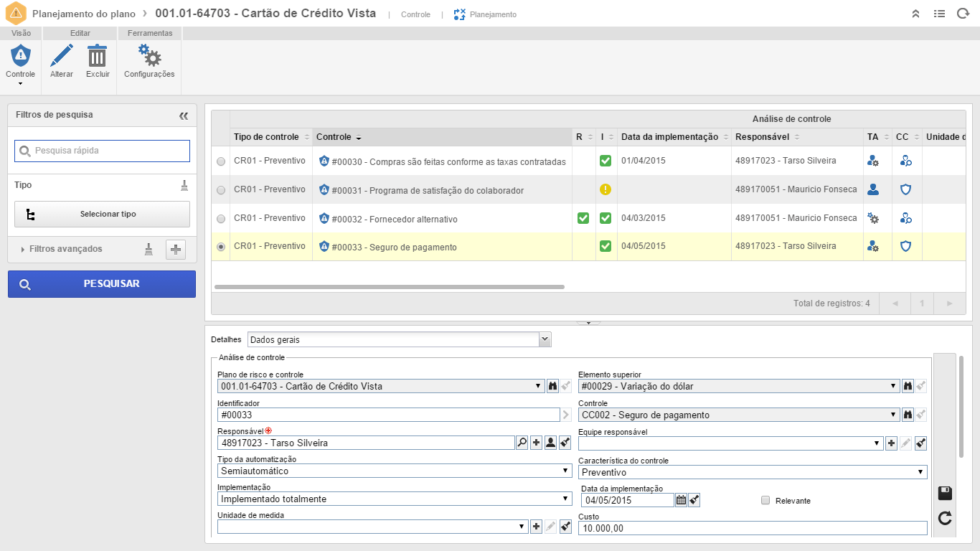
Task: Open the Controle view menu
Action: (20, 63)
